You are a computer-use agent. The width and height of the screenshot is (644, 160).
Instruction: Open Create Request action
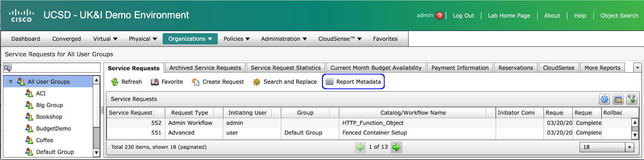[x=218, y=82]
